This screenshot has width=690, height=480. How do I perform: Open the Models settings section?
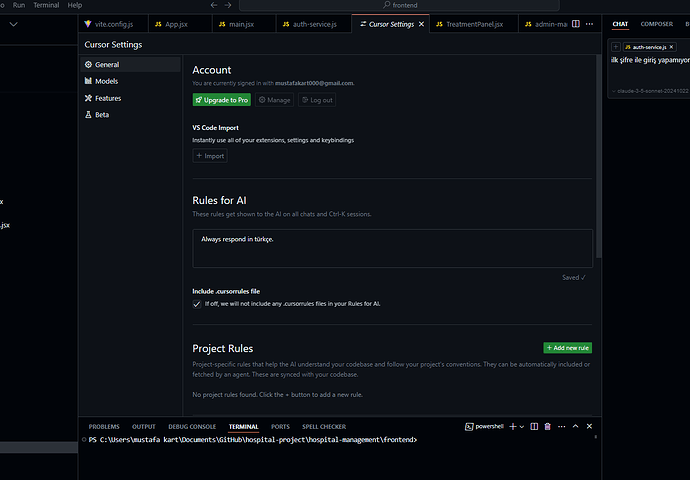tap(130, 81)
